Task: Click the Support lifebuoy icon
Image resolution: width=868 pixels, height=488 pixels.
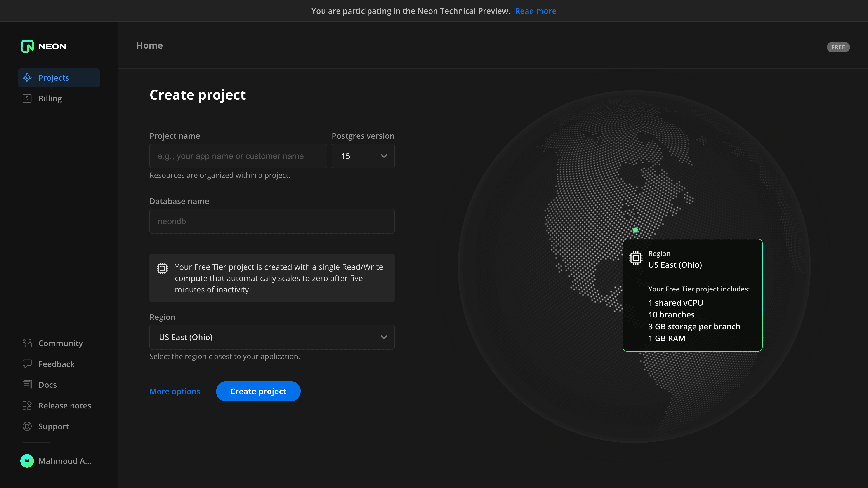Action: tap(27, 426)
